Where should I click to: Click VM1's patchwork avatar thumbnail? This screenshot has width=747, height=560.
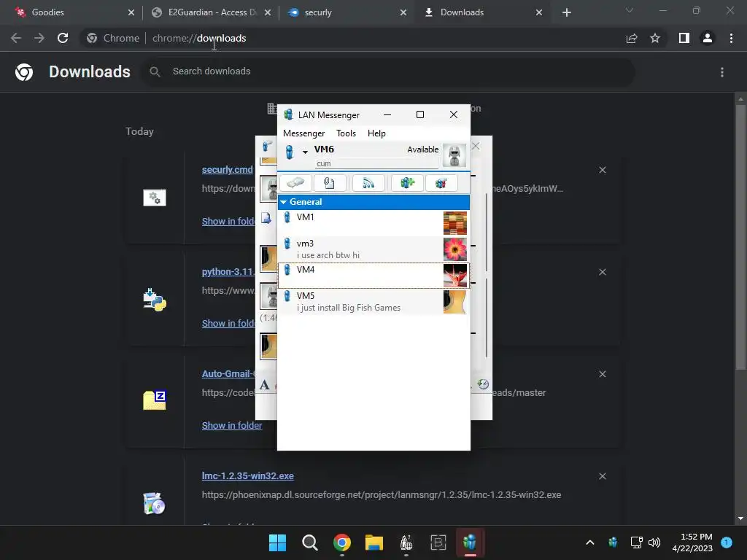click(455, 223)
